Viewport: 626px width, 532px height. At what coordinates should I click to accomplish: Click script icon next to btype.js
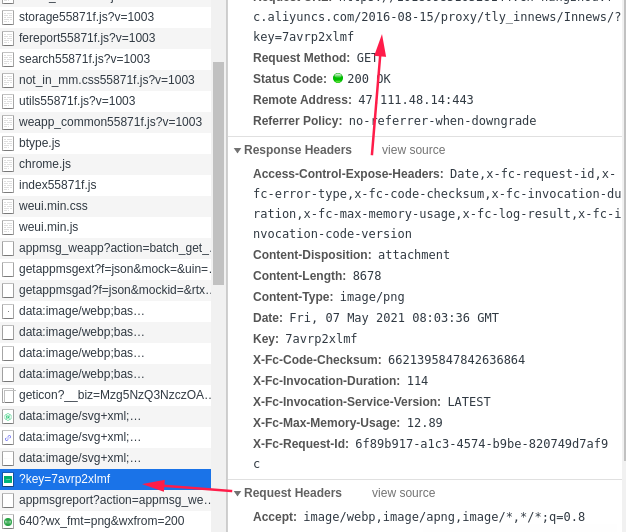coord(8,143)
